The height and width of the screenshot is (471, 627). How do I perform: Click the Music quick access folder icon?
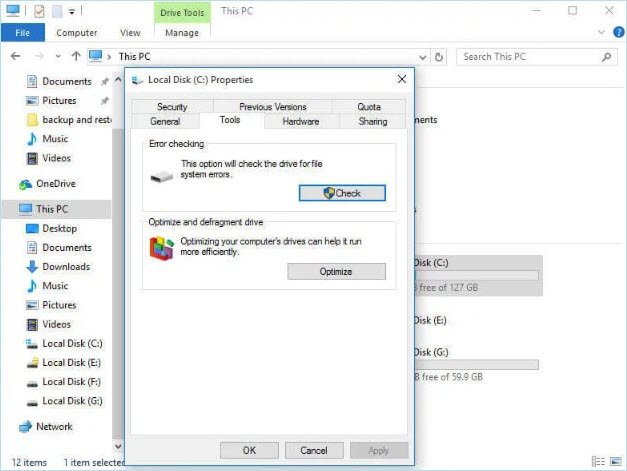pyautogui.click(x=32, y=139)
